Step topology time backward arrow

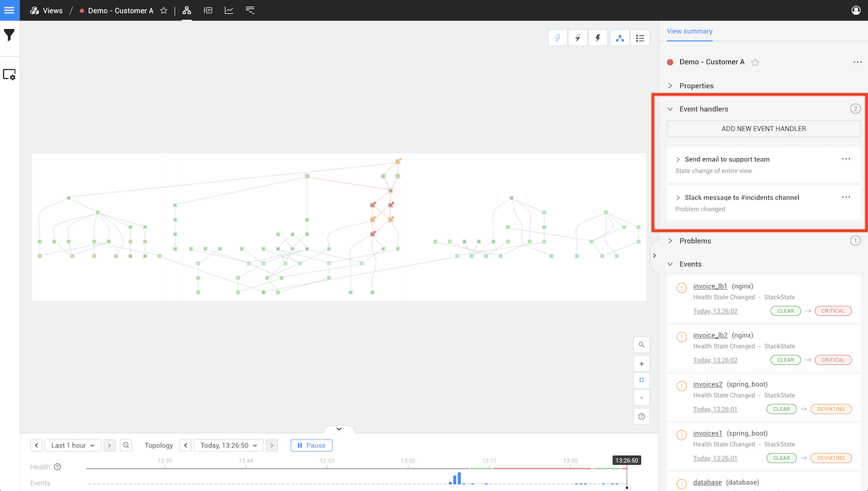point(186,446)
